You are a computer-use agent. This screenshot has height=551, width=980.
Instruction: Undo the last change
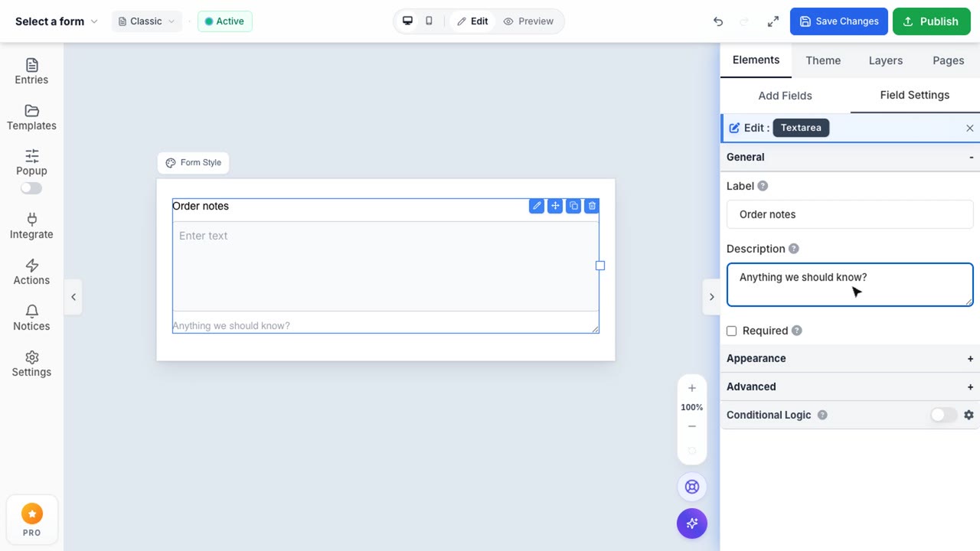[x=717, y=21]
